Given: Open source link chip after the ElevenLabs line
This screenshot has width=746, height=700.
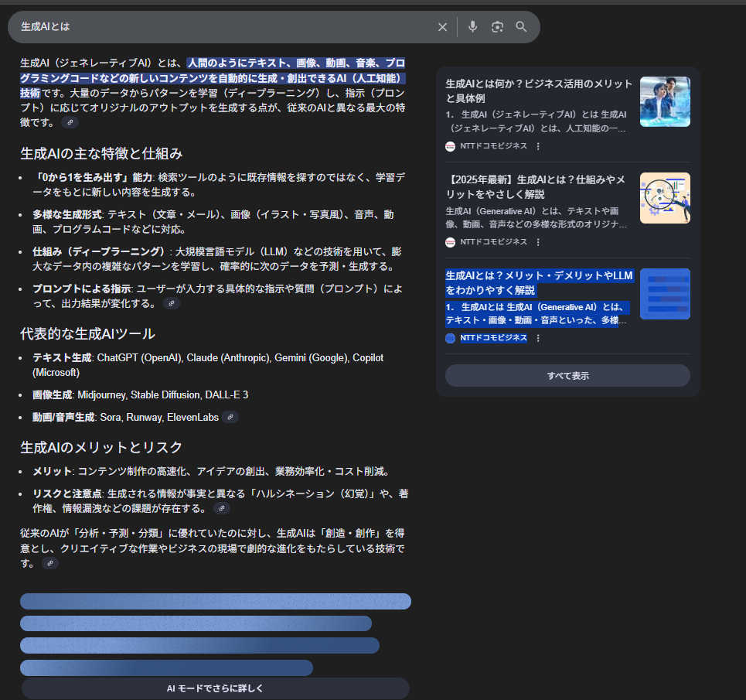Looking at the screenshot, I should pos(230,417).
